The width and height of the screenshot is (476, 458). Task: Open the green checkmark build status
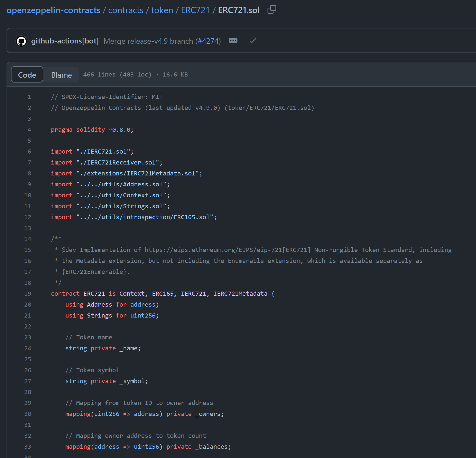point(252,41)
